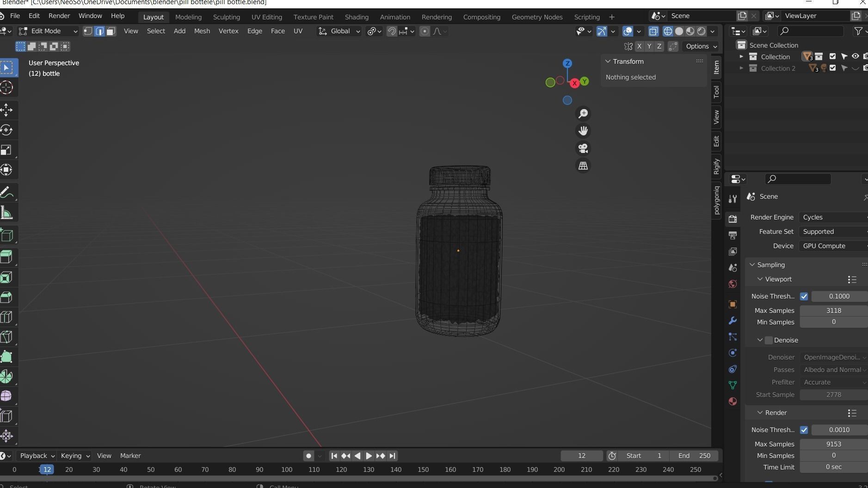Switch orthographic/perspective grid icon

583,165
